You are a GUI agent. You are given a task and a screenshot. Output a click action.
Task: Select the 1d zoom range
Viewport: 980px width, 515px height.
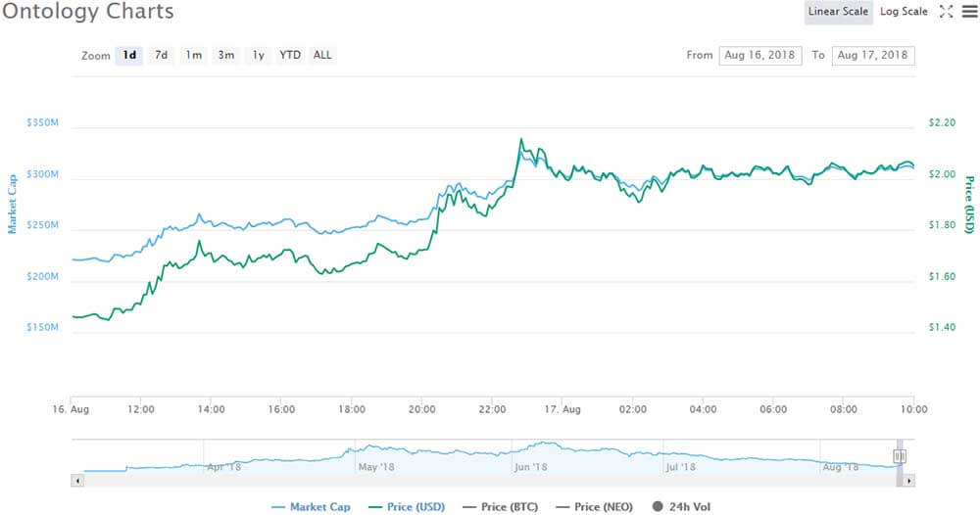129,55
